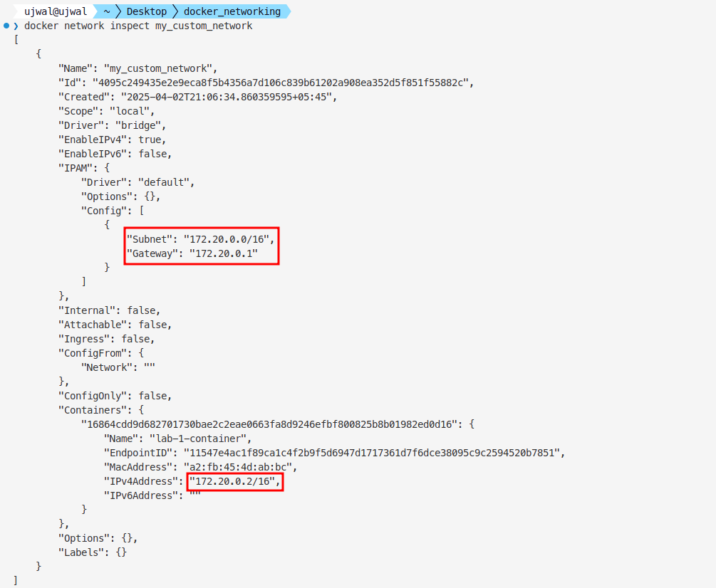The width and height of the screenshot is (716, 588).
Task: Select the Desktop path segment
Action: (x=147, y=11)
